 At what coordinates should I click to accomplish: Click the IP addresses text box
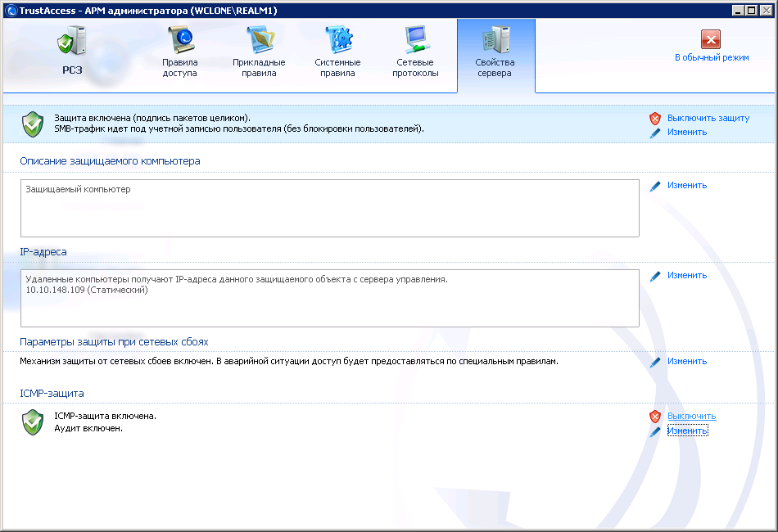point(330,299)
